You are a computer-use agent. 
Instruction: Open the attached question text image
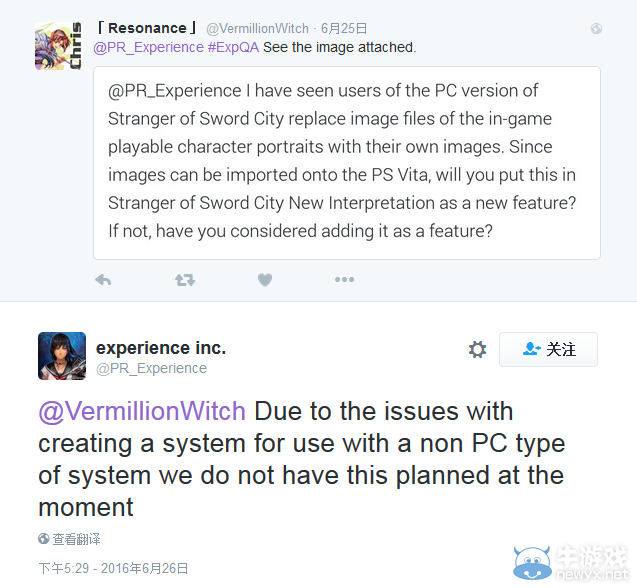(347, 163)
